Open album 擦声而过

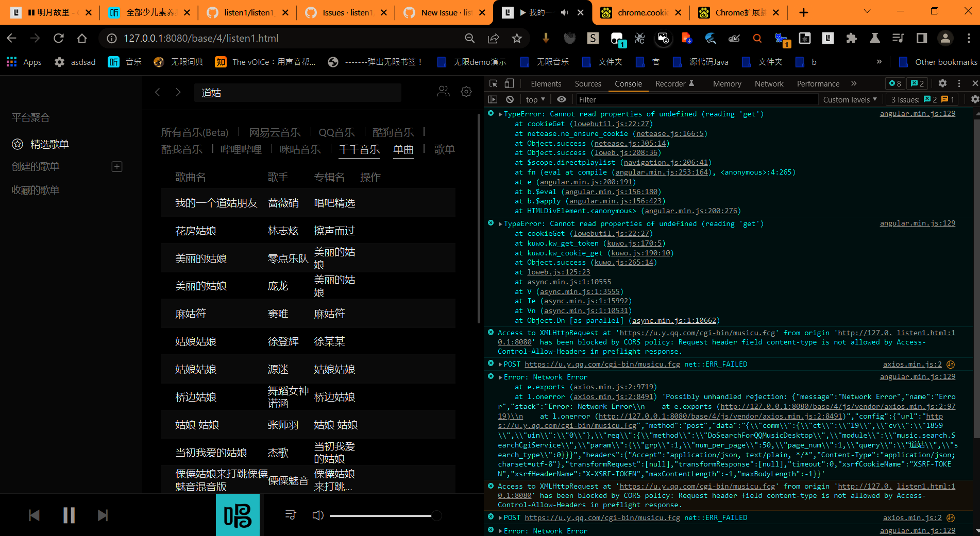click(334, 231)
